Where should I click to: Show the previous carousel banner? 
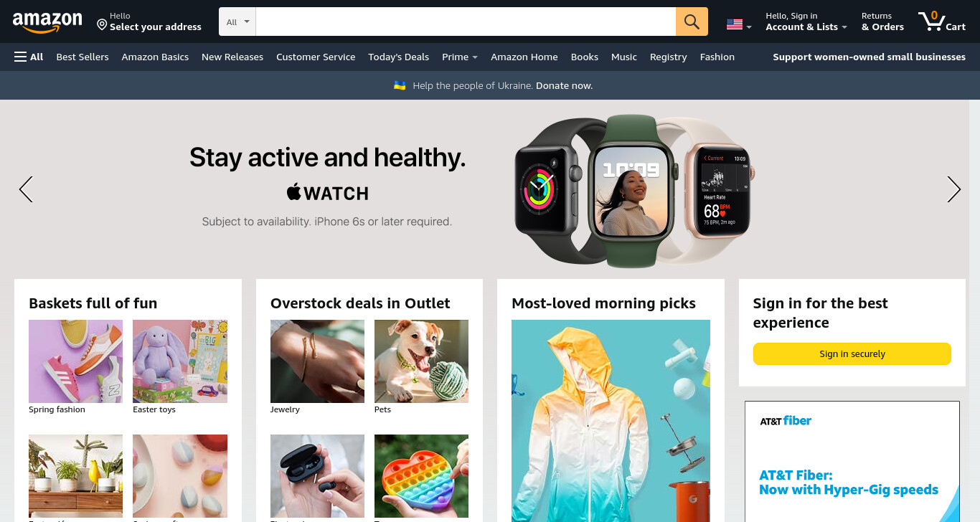pyautogui.click(x=26, y=189)
